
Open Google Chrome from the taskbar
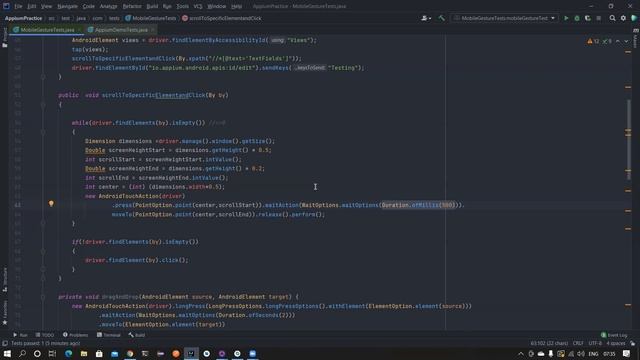click(130, 353)
